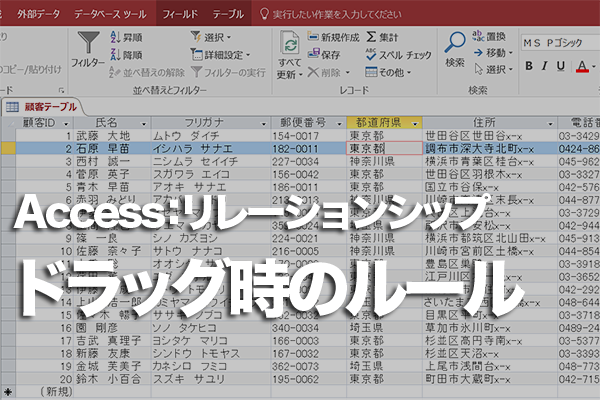Screen dimensions: 600x400
Task: Open 住所 column dropdown arrow
Action: (550, 124)
